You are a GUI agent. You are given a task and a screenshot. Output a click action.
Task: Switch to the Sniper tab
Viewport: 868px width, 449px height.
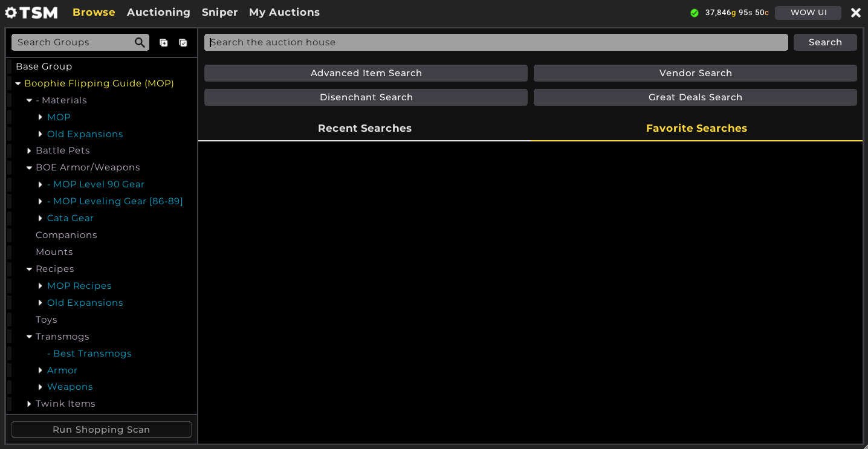[219, 12]
